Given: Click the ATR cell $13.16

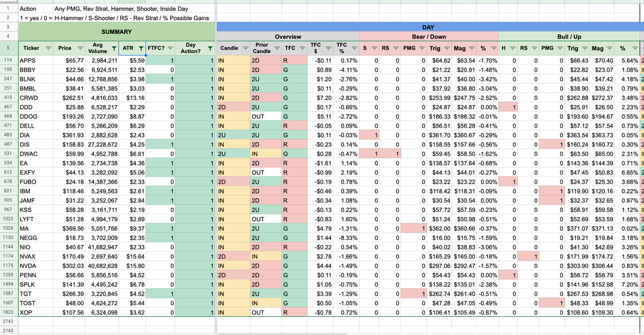Looking at the screenshot, I should 133,98.
